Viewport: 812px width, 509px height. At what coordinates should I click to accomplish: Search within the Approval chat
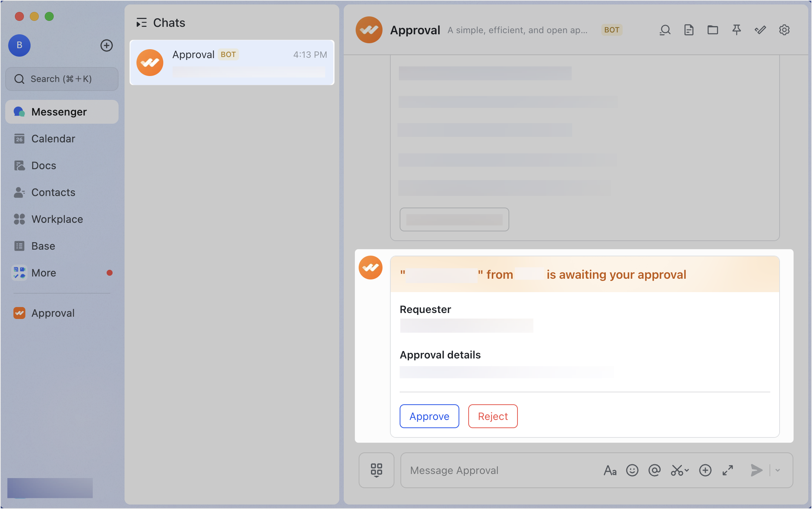click(665, 30)
